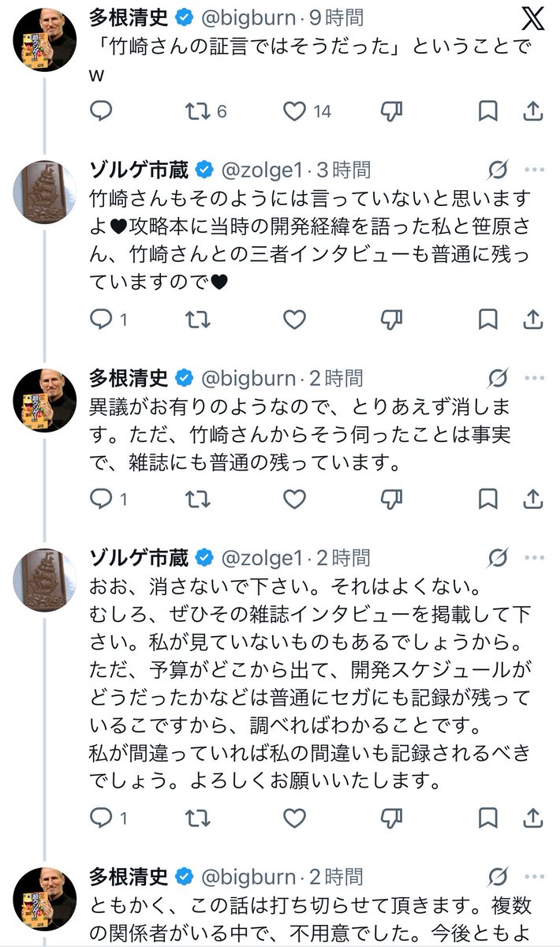The height and width of the screenshot is (947, 560).
Task: Reply to the first 多根清史 tweet
Action: coord(102,111)
